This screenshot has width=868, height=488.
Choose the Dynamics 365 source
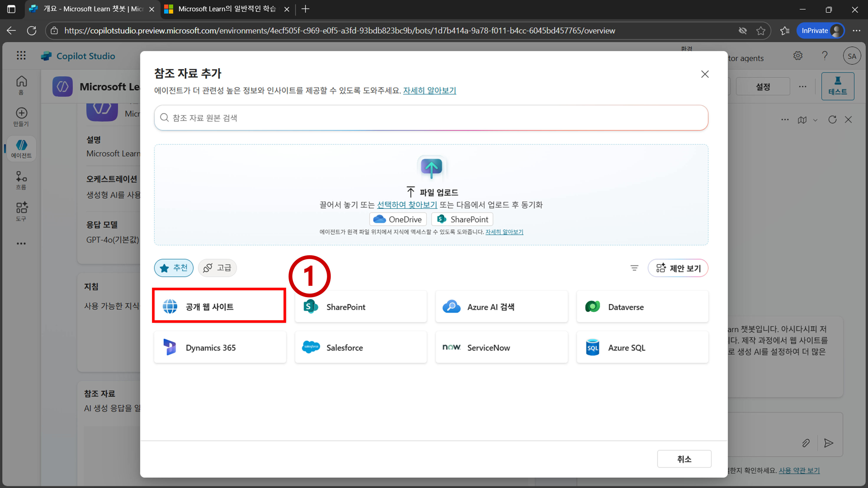(219, 347)
